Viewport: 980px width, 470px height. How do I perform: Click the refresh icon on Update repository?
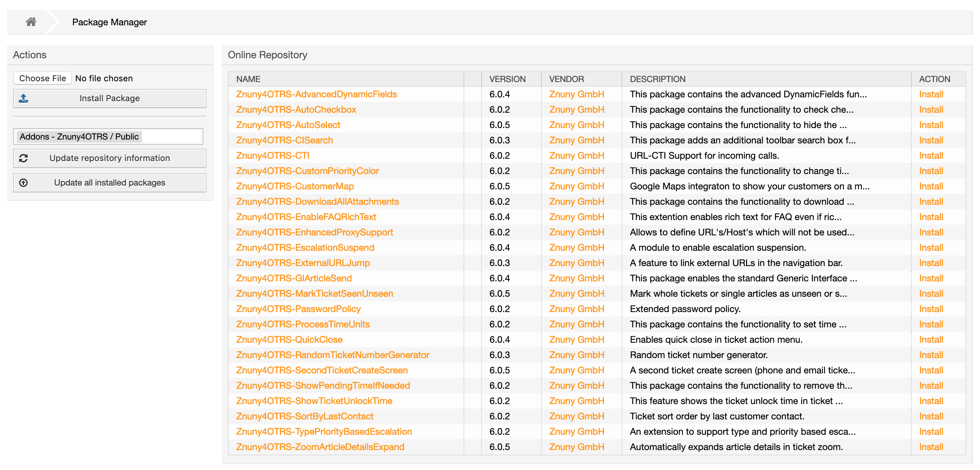23,158
